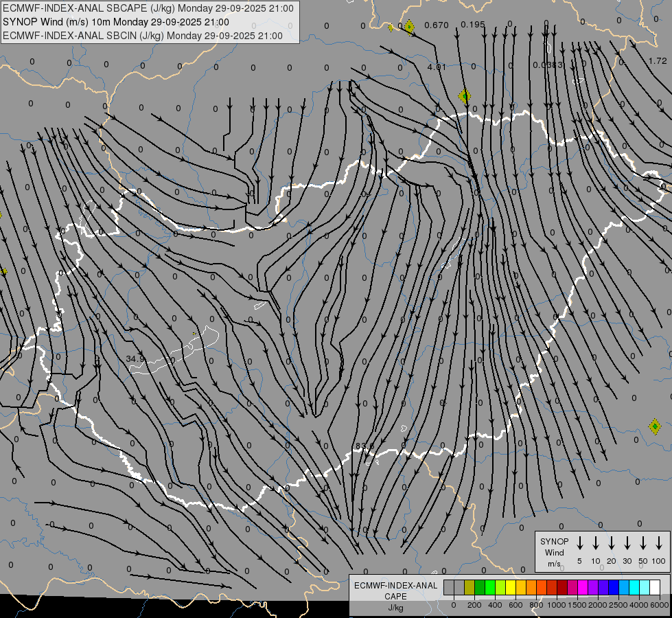Viewport: 672px width, 618px height.
Task: Click the 83.6 value label on the map
Action: pos(364,446)
